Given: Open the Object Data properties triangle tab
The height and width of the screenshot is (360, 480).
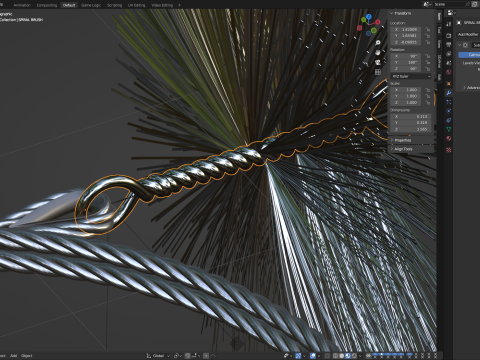Looking at the screenshot, I should point(449,129).
